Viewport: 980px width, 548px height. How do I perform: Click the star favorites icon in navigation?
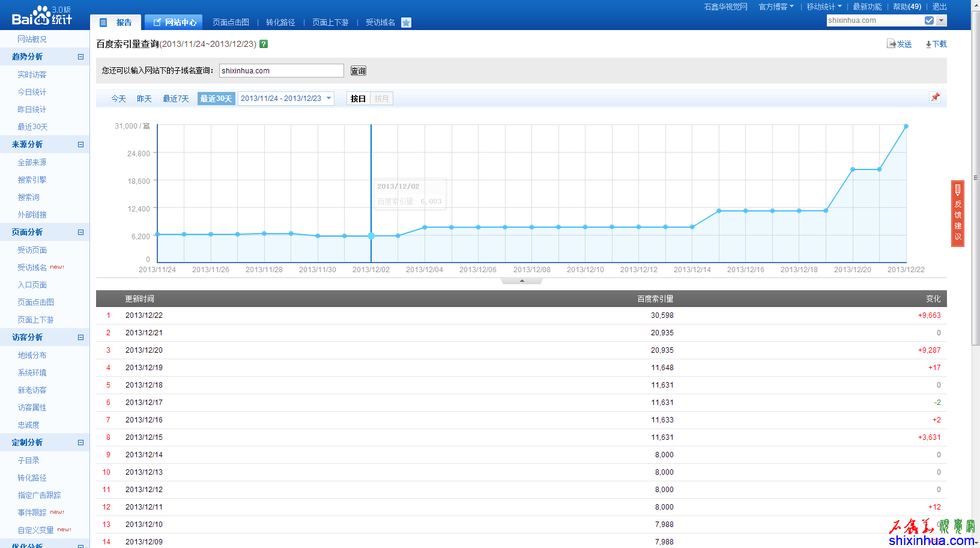click(406, 23)
